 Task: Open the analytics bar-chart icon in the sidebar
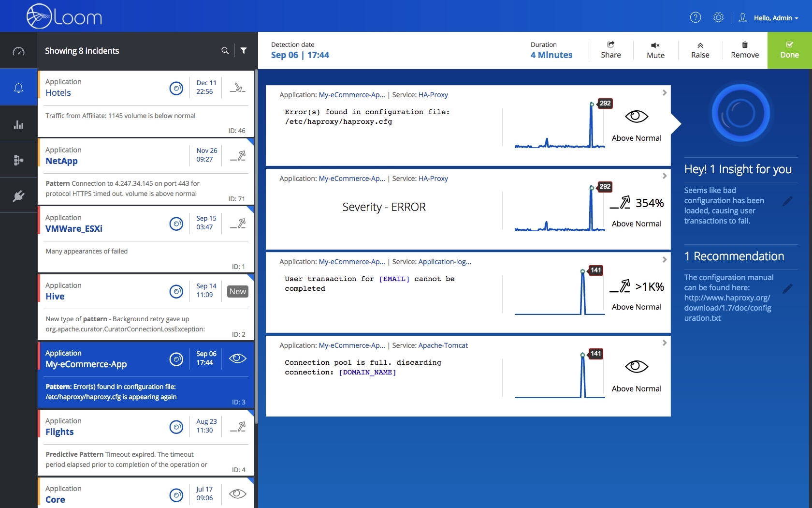(18, 124)
